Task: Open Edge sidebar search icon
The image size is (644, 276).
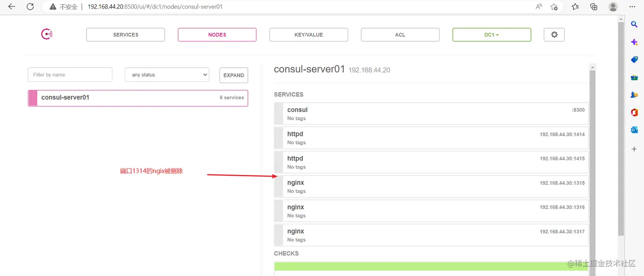Action: 634,25
